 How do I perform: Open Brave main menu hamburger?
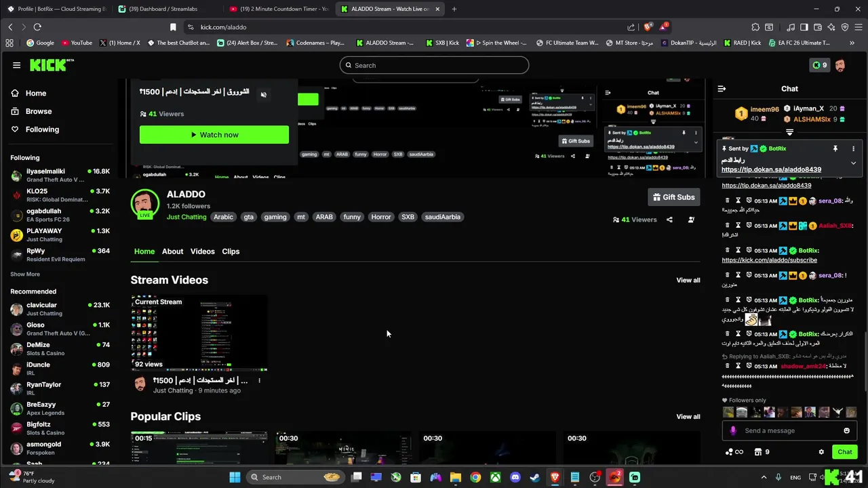[x=859, y=27]
